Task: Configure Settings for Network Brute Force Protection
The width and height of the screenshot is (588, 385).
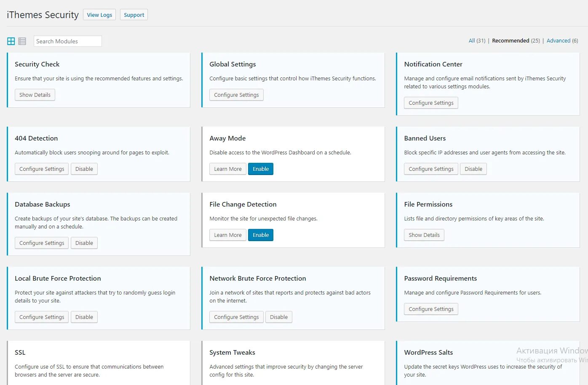Action: pos(236,317)
